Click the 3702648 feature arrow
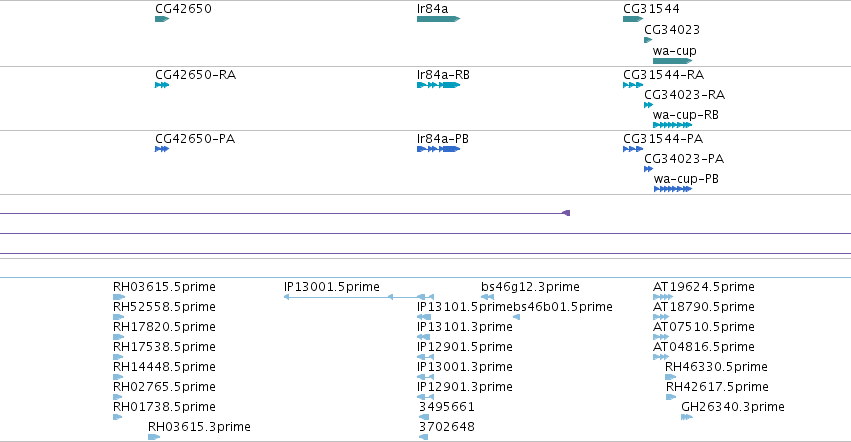851x442 pixels. click(x=423, y=437)
